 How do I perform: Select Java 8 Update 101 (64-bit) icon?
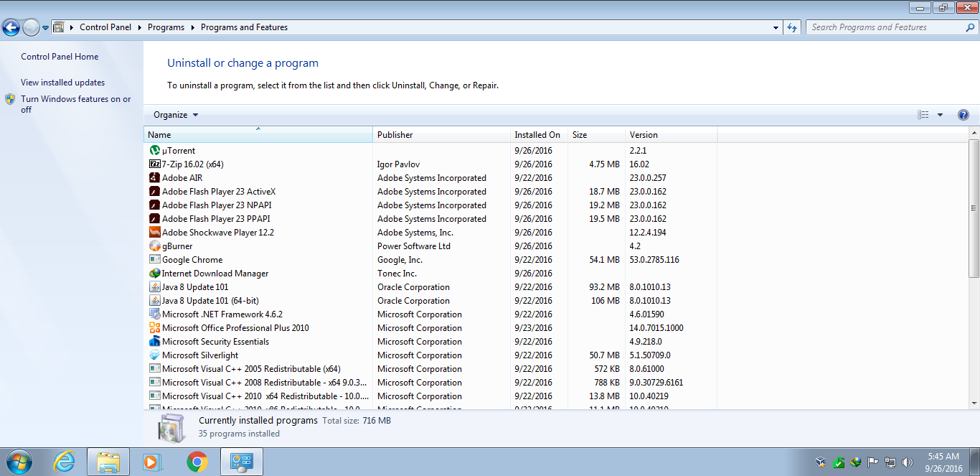pos(155,301)
